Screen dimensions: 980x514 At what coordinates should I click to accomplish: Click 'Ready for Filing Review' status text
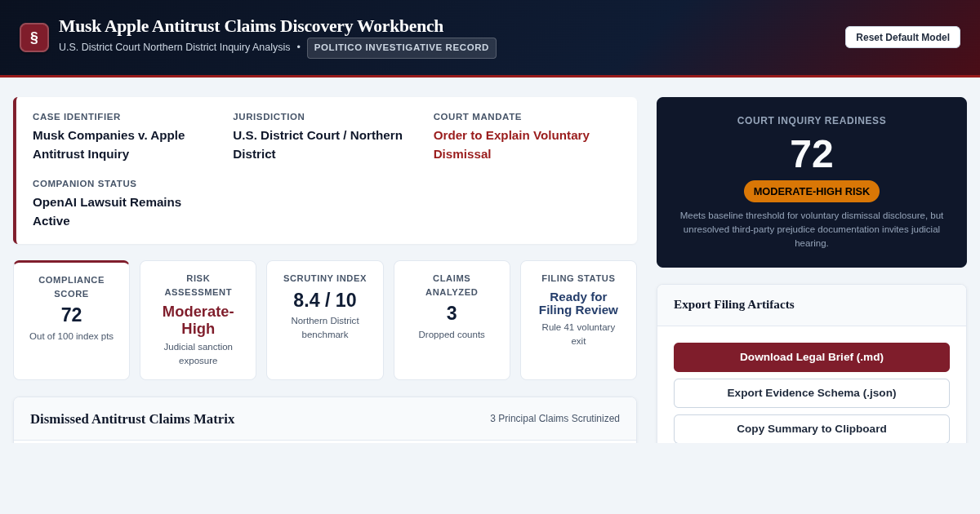click(x=578, y=304)
